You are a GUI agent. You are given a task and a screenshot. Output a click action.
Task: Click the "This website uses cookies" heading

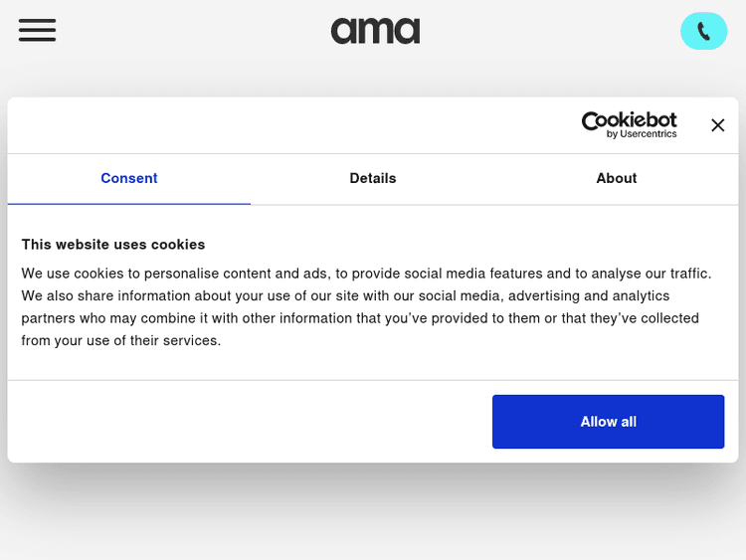[113, 244]
